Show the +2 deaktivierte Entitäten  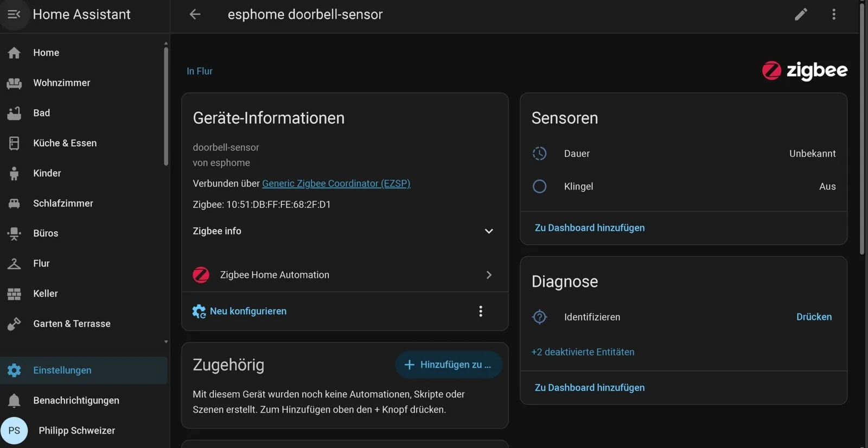click(x=583, y=352)
